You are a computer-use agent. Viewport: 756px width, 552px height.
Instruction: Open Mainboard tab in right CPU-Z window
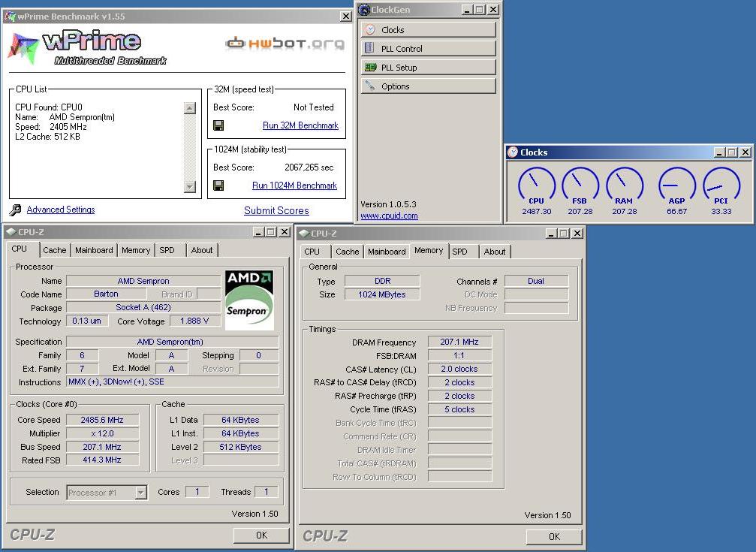coord(387,252)
